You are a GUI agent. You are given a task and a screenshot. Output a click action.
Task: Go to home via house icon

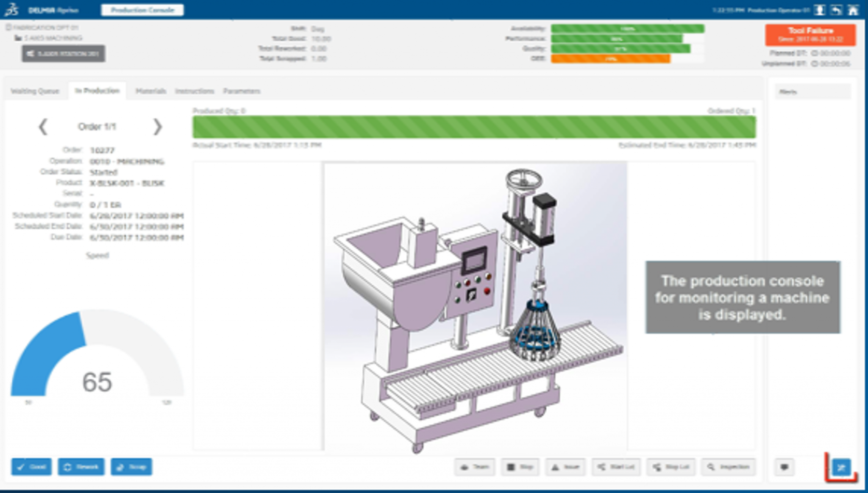[x=853, y=10]
